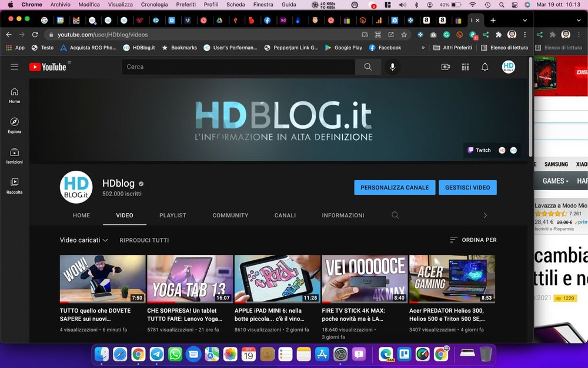Viewport: 588px width, 368px height.
Task: Open the Wi-Fi status menu
Action: (x=473, y=5)
